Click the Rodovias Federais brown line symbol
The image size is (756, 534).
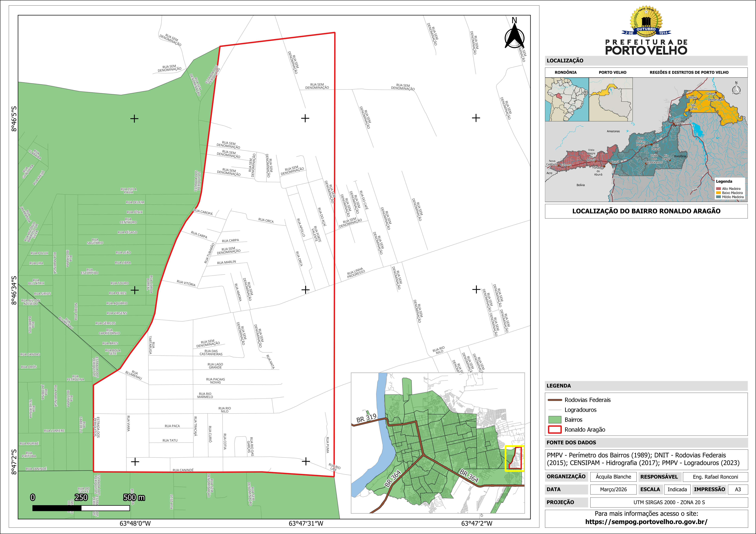click(555, 400)
